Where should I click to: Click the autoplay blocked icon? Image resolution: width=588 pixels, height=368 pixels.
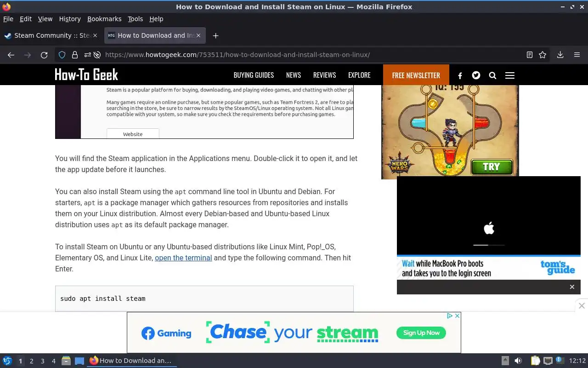97,55
